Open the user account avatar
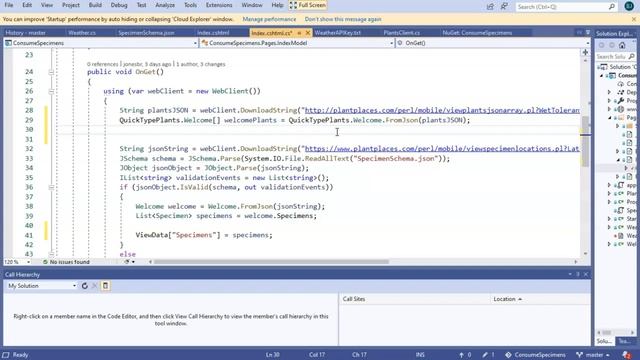Viewport: 640px width, 360px height. click(x=629, y=6)
